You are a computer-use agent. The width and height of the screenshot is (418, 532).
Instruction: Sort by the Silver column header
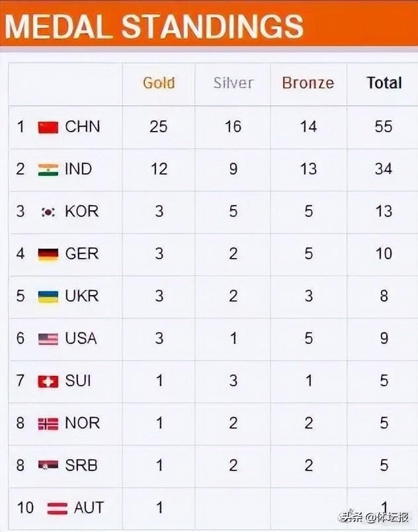click(x=233, y=83)
